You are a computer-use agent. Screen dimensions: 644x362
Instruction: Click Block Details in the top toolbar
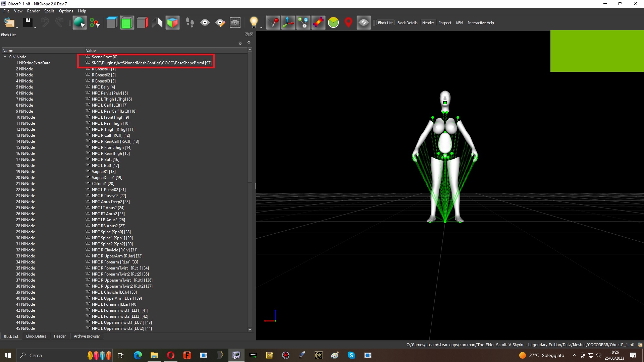tap(407, 23)
